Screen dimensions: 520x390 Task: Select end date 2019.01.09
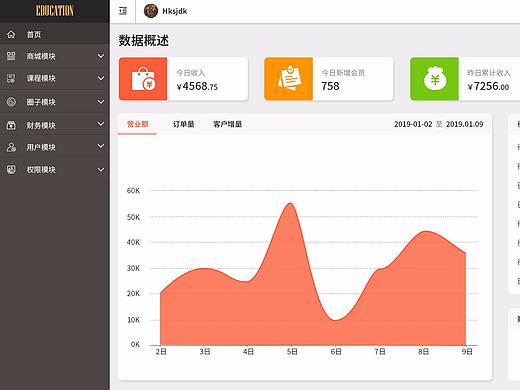coord(465,124)
